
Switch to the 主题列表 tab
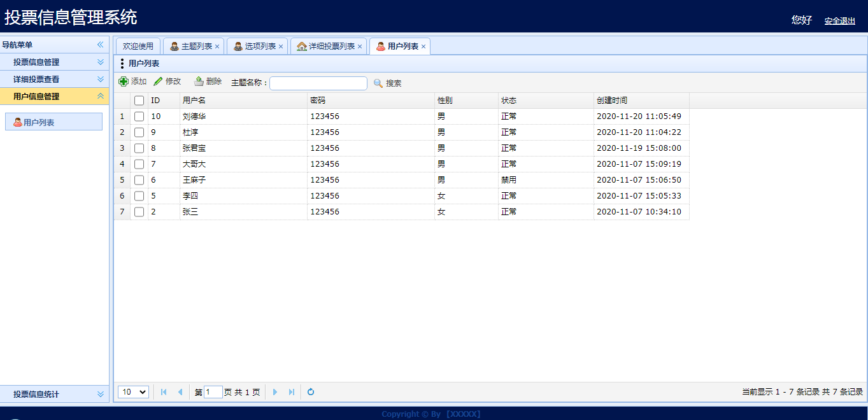194,46
